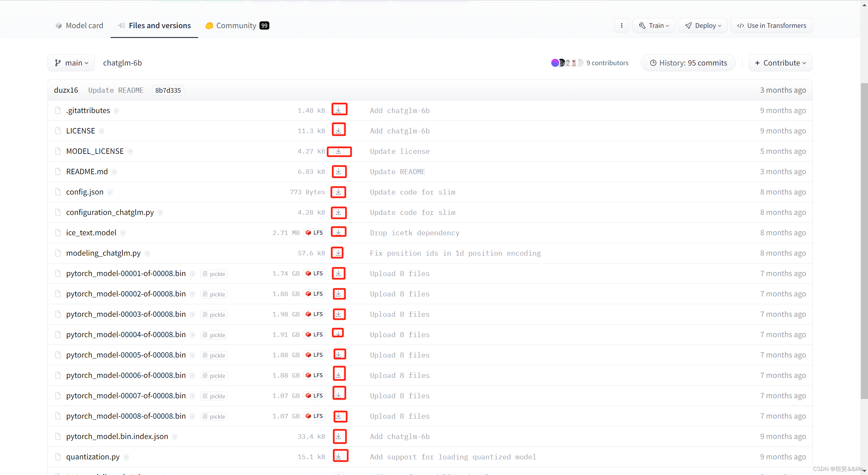Open the LICENSE file
The width and height of the screenshot is (868, 475).
click(x=81, y=131)
